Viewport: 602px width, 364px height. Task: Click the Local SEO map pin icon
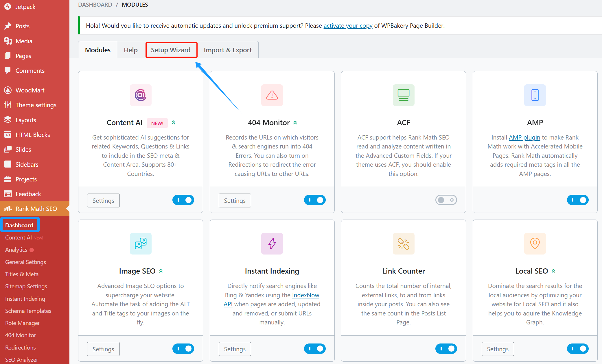click(535, 244)
